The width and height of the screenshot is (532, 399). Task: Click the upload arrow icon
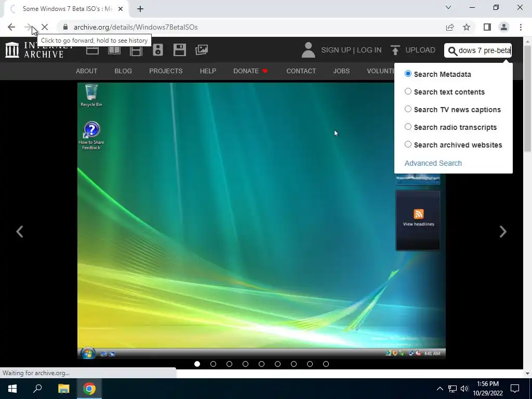pyautogui.click(x=395, y=50)
